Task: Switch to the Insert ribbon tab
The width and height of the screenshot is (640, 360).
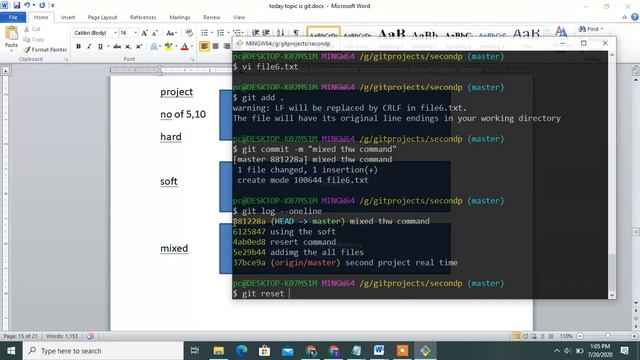Action: pos(68,17)
